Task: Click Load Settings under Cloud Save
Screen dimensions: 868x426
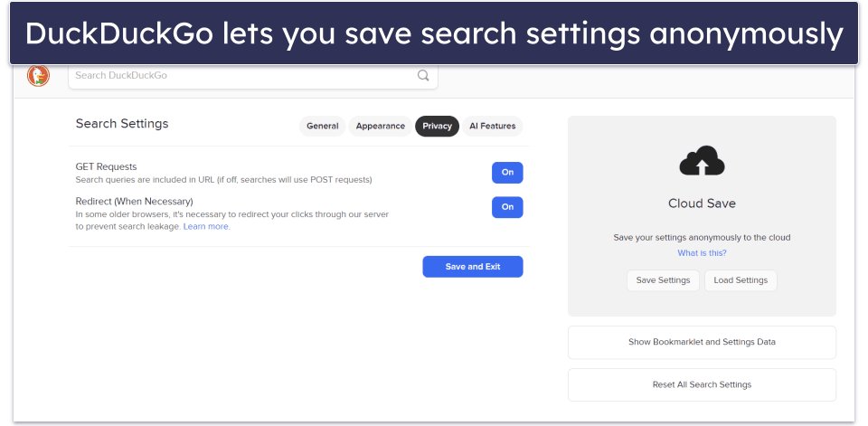Action: pos(741,280)
